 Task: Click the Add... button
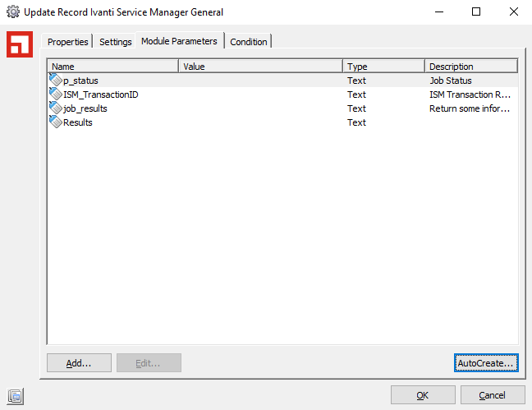point(79,363)
